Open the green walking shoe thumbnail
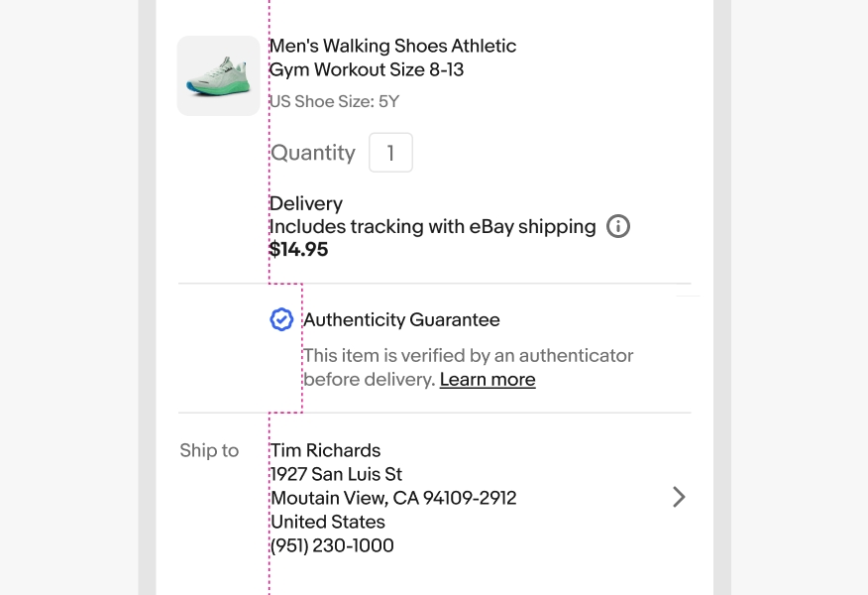The image size is (868, 595). (x=218, y=76)
